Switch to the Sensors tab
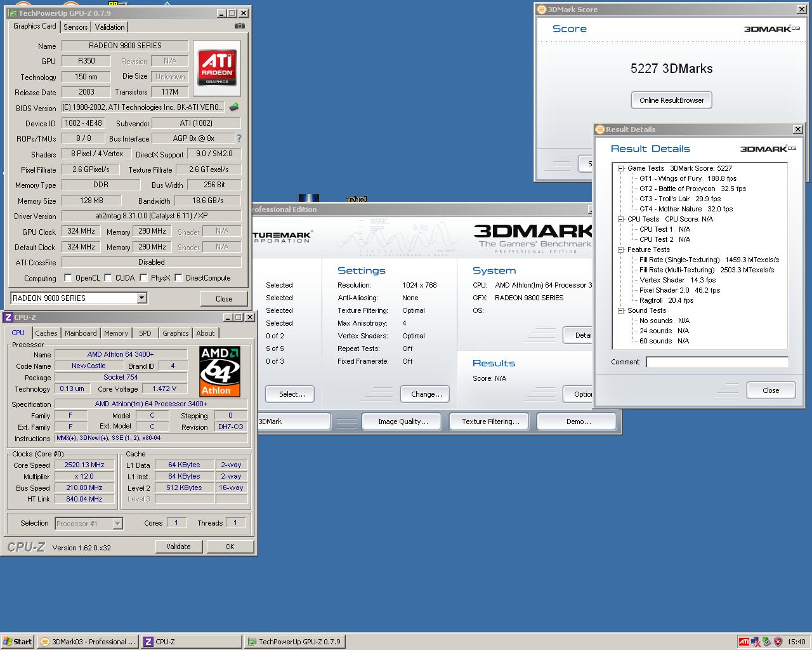This screenshot has height=650, width=812. 75,27
